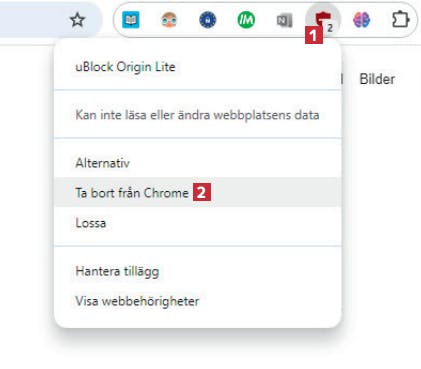
Task: Click the red number 2 marker
Action: 202,193
